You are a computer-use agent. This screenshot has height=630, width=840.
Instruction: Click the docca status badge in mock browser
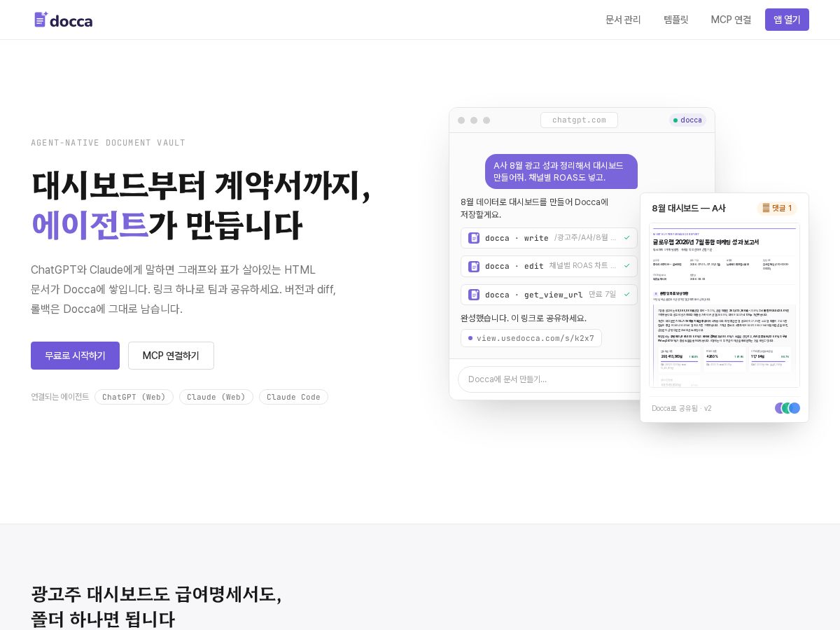click(x=687, y=120)
